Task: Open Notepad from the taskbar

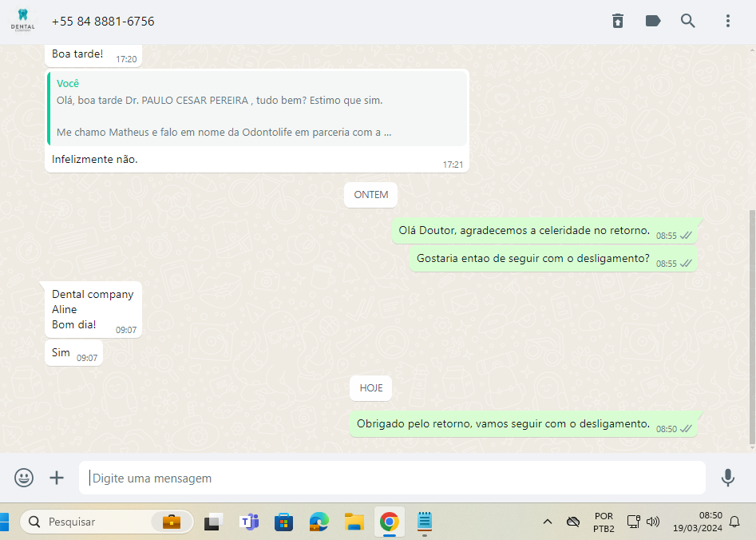Action: coord(424,522)
